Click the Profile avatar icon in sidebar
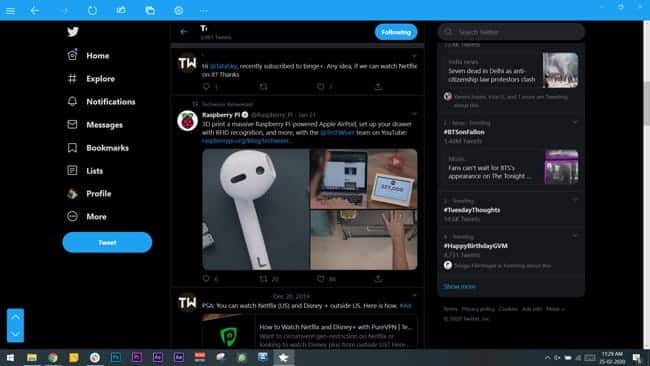 [x=73, y=194]
